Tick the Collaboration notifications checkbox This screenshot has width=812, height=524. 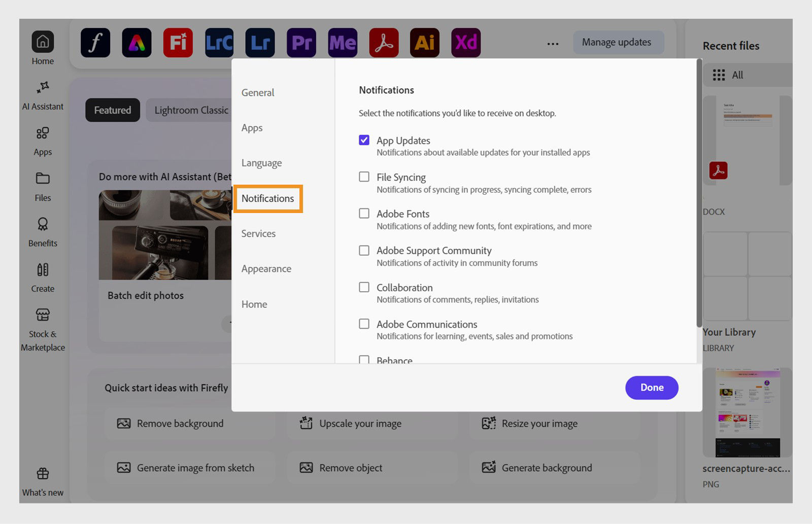tap(364, 287)
